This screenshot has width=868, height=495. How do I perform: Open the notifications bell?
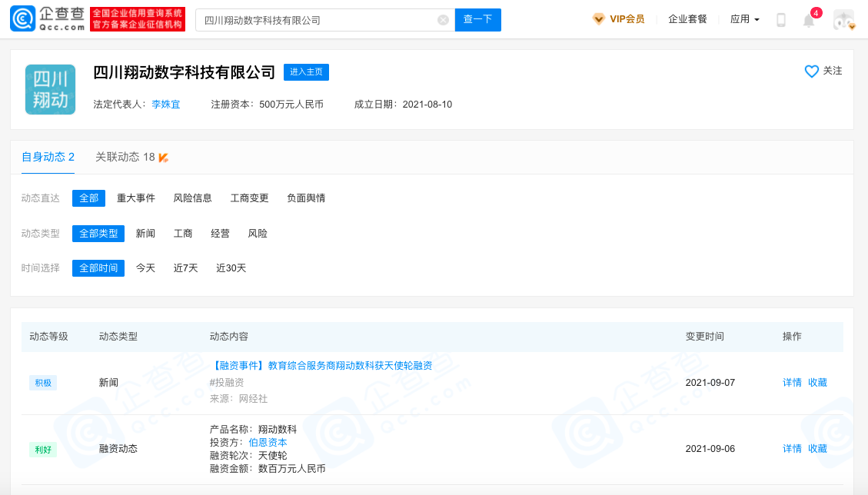pos(809,21)
